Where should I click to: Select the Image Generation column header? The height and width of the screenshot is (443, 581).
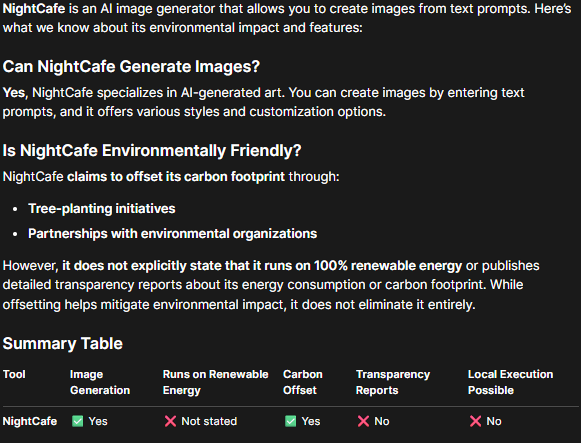point(100,382)
